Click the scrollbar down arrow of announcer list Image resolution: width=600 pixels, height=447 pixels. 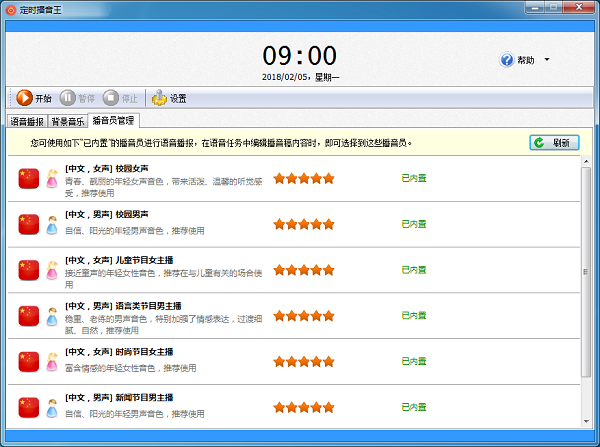[586, 422]
